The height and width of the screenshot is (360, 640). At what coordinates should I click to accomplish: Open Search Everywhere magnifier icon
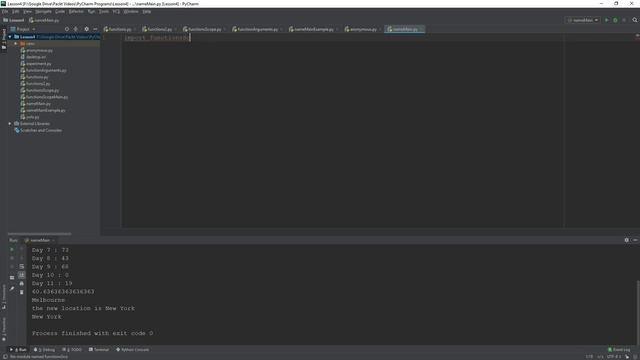click(x=635, y=20)
